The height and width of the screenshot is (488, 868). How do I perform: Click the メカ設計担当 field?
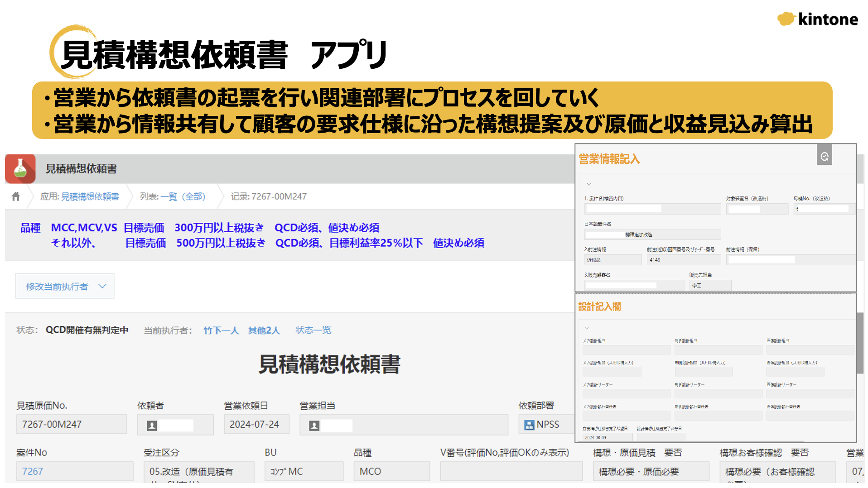click(x=626, y=349)
